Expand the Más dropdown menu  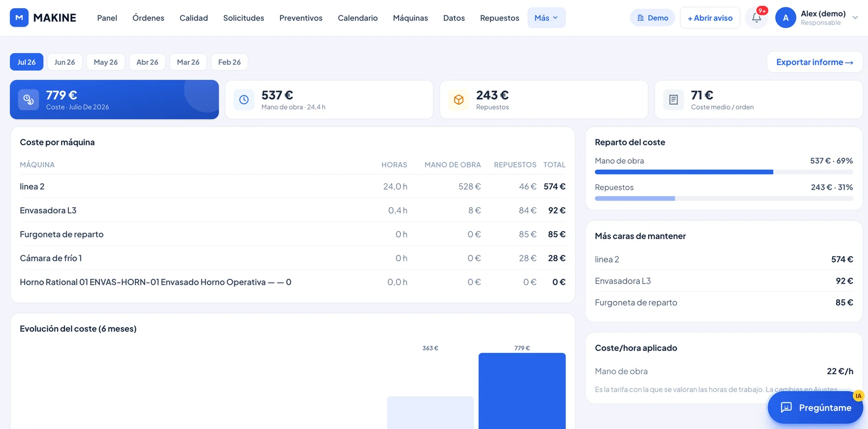(x=546, y=18)
